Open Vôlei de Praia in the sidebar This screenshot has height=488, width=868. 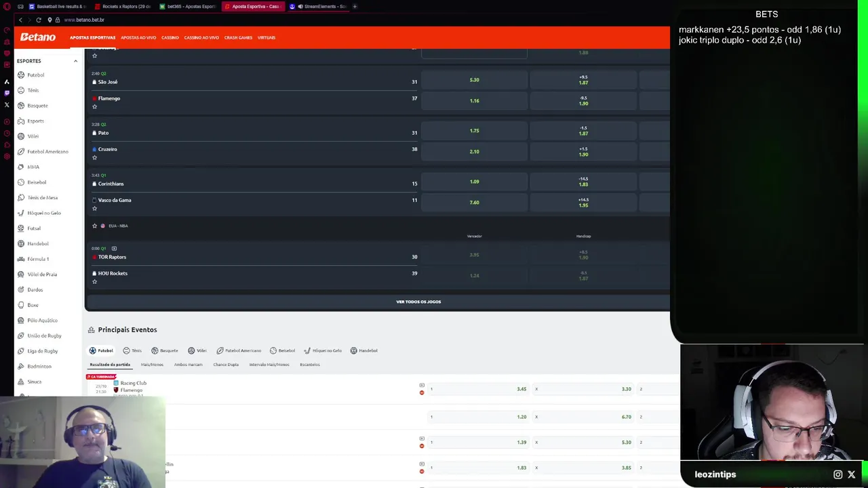pos(42,274)
